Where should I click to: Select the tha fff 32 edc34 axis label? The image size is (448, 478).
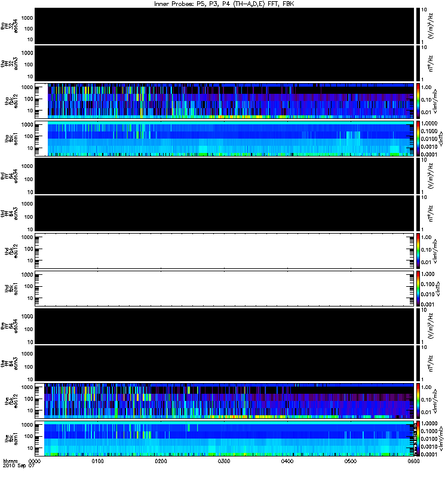pos(10,26)
